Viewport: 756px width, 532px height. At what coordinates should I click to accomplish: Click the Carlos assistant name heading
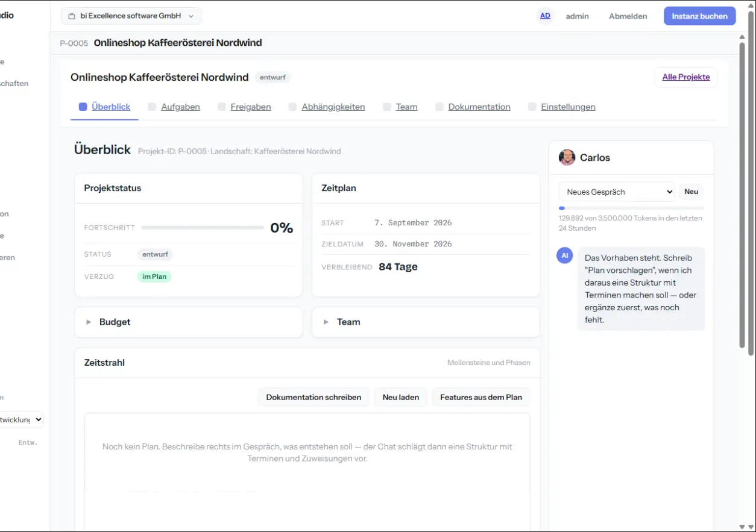pyautogui.click(x=595, y=158)
